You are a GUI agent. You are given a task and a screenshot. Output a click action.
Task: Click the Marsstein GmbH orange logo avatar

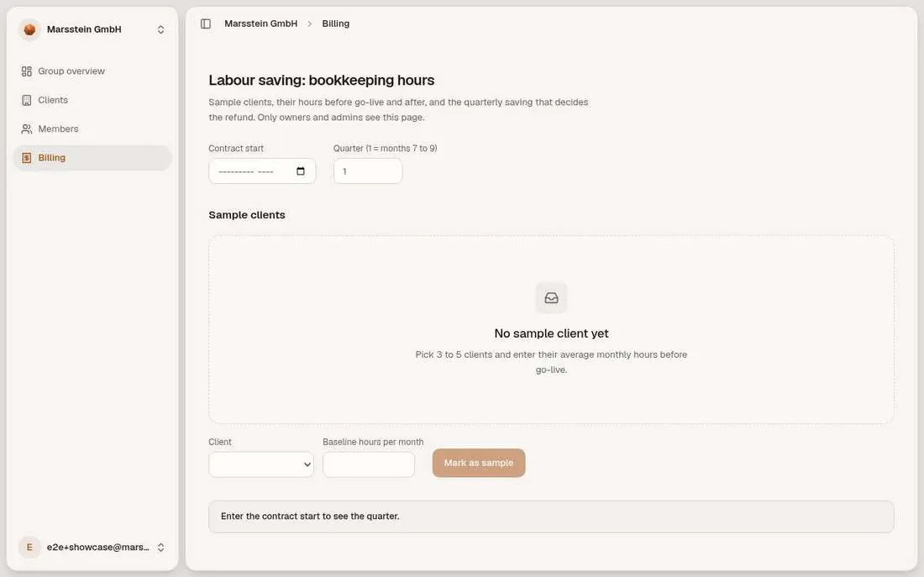tap(29, 29)
